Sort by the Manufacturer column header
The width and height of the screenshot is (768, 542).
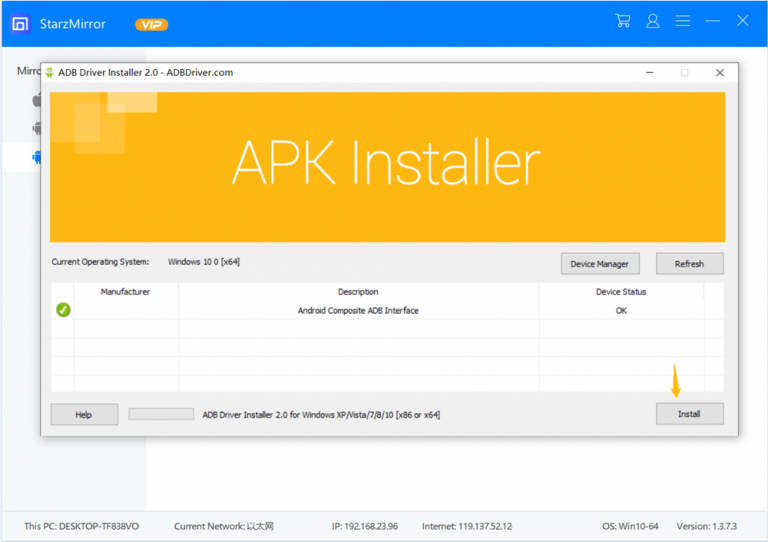125,292
